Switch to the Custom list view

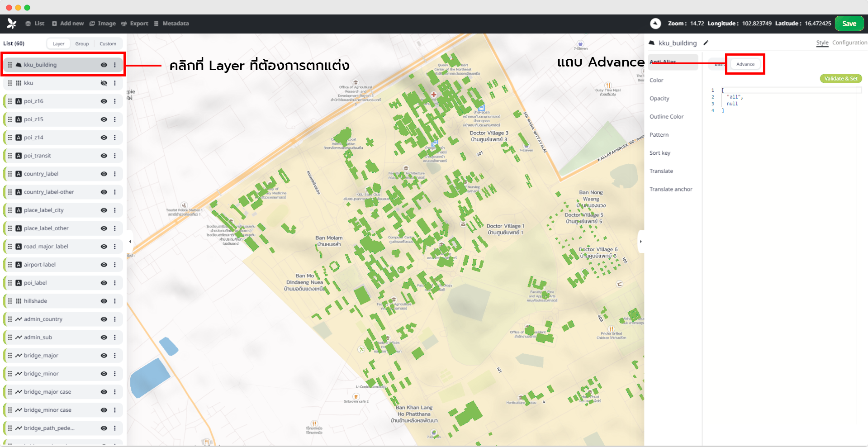click(x=108, y=44)
